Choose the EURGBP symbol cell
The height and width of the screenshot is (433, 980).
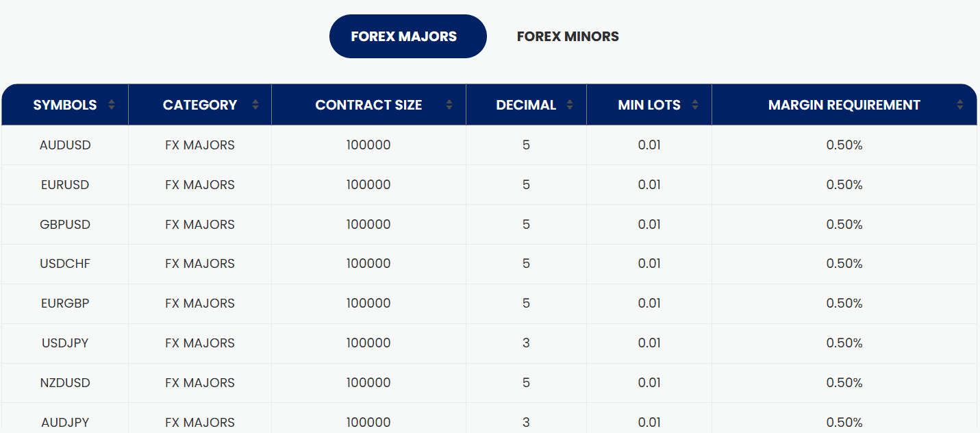point(65,304)
